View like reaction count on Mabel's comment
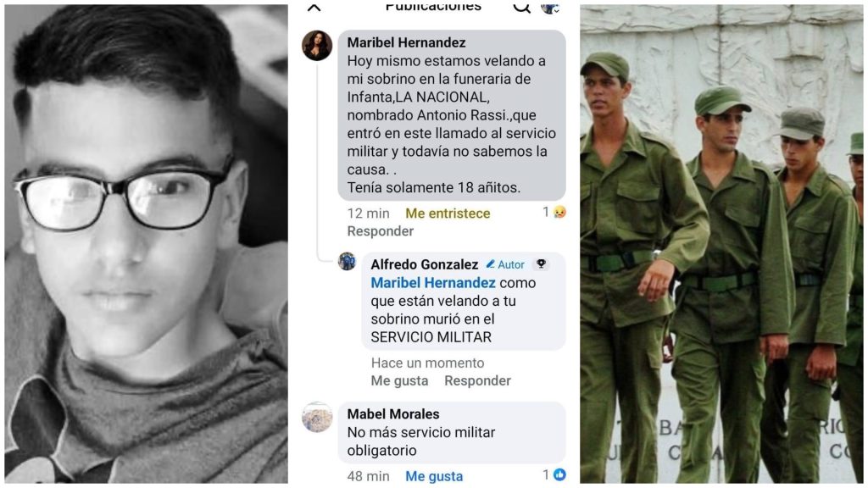Image resolution: width=868 pixels, height=488 pixels. point(554,474)
